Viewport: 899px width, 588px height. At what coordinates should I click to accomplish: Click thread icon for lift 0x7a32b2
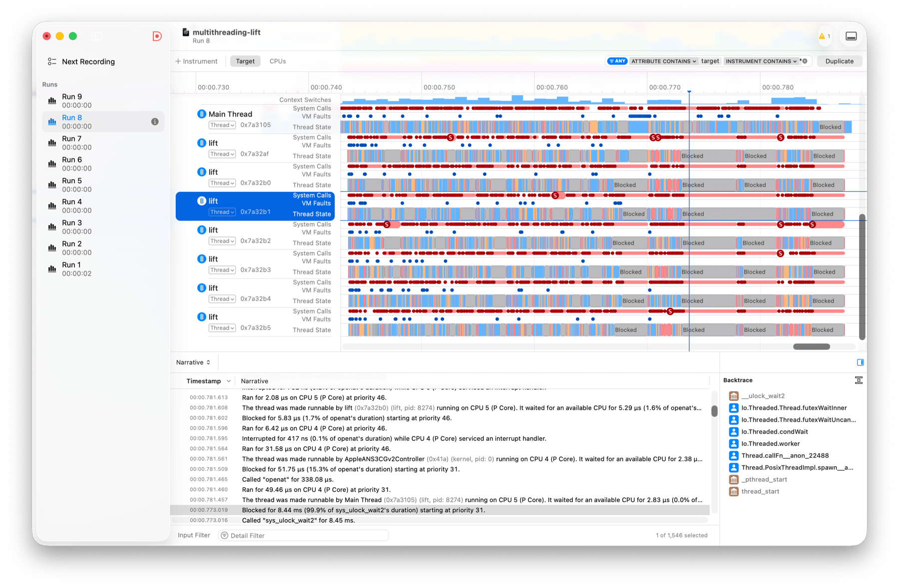pyautogui.click(x=201, y=230)
